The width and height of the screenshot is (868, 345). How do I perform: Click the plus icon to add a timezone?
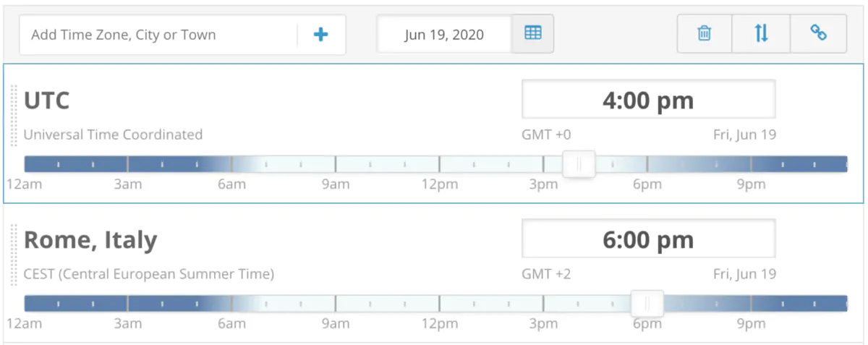(x=320, y=34)
